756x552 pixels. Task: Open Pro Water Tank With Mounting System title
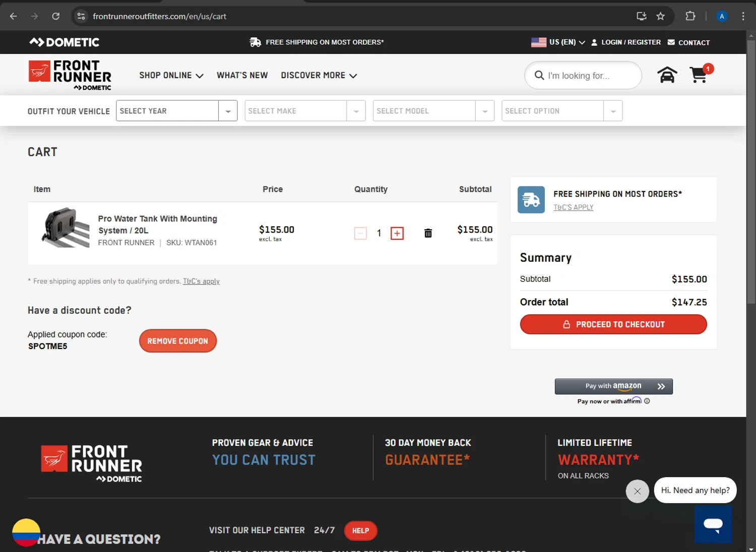coord(158,225)
